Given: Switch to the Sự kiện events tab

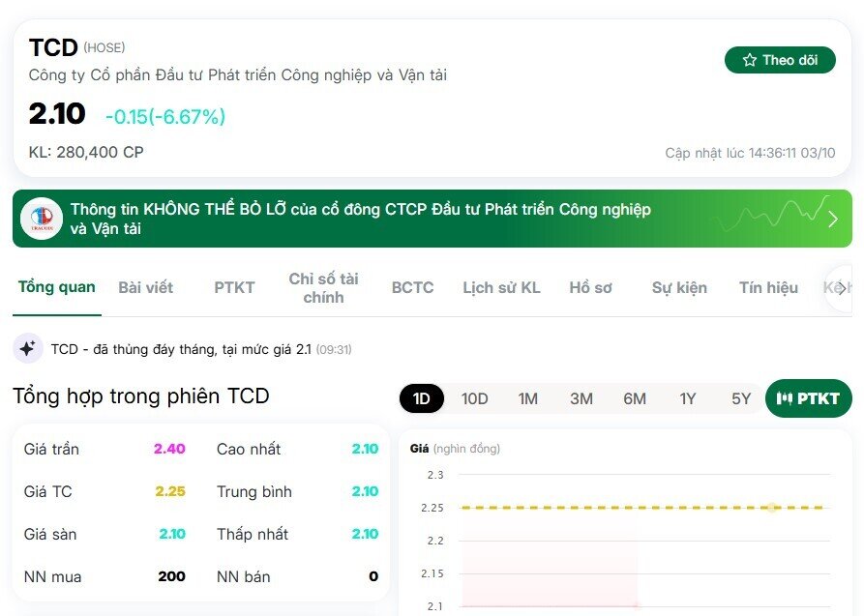Looking at the screenshot, I should coord(678,287).
